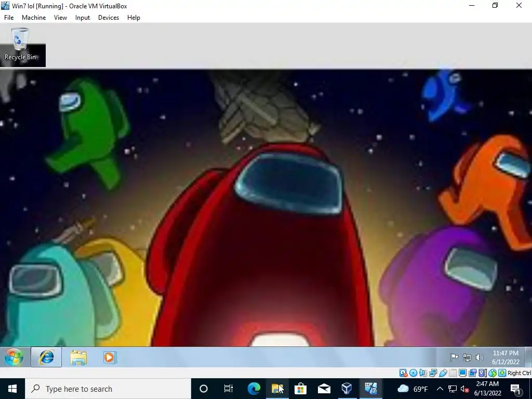Show the guest clock 11:47 PM
The image size is (532, 399).
[506, 357]
